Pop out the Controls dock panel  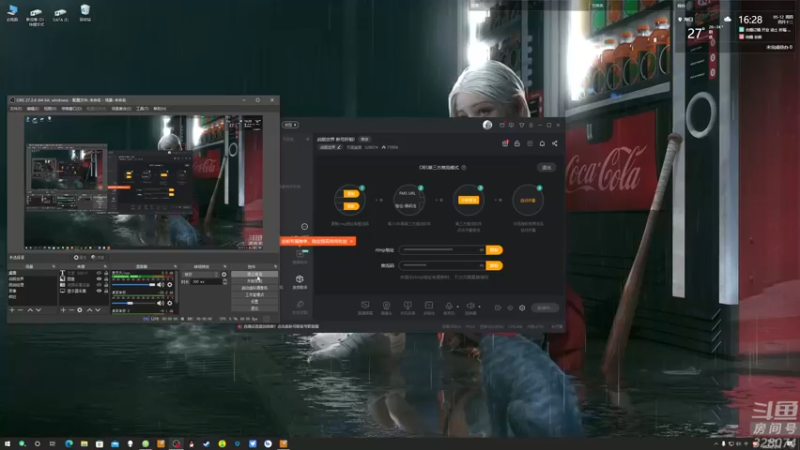(x=276, y=266)
